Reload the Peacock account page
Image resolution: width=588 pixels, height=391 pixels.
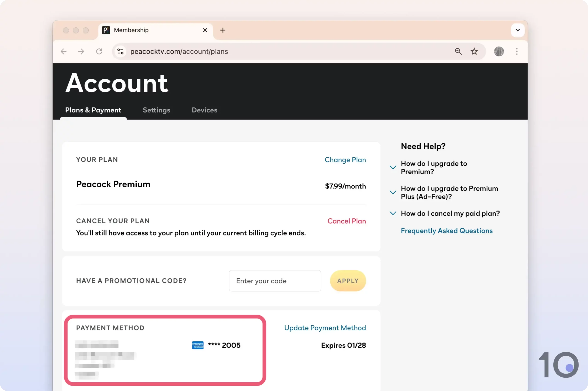tap(99, 51)
